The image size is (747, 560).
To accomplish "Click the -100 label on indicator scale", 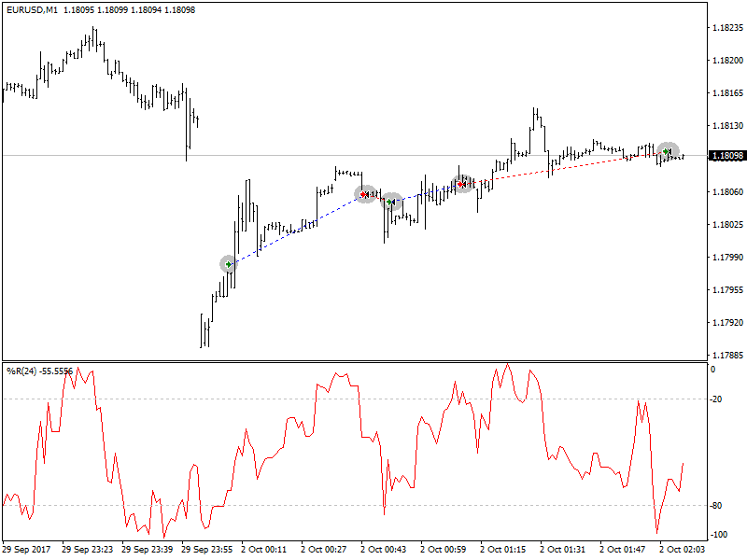I will 719,535.
